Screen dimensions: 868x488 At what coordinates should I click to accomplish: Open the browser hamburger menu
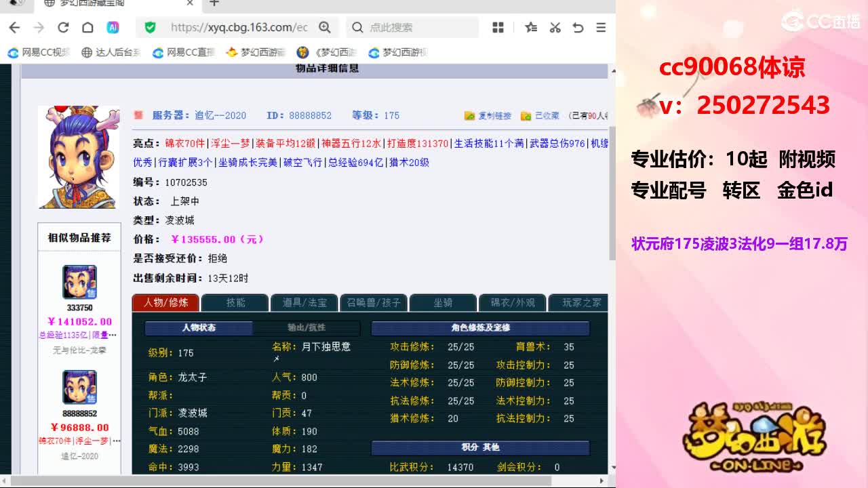pyautogui.click(x=601, y=27)
